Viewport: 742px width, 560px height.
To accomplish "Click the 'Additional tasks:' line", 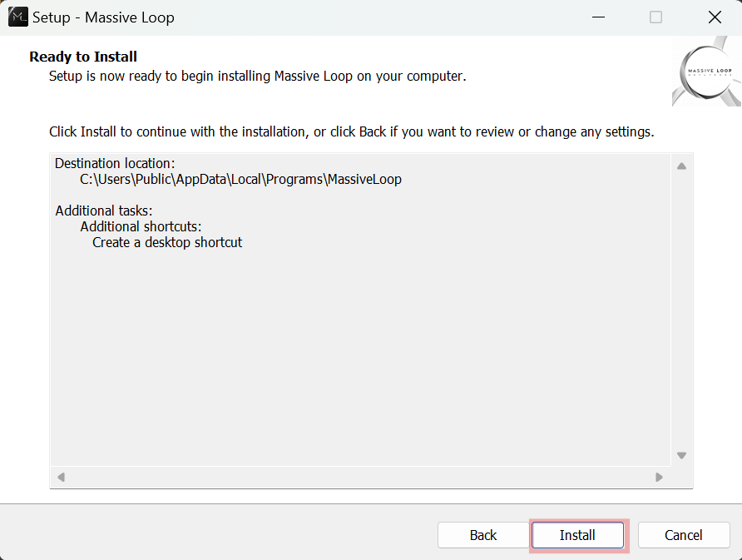I will (x=104, y=211).
